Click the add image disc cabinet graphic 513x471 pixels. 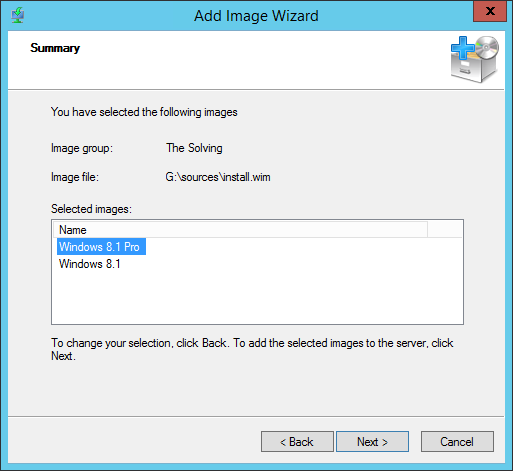[x=475, y=59]
